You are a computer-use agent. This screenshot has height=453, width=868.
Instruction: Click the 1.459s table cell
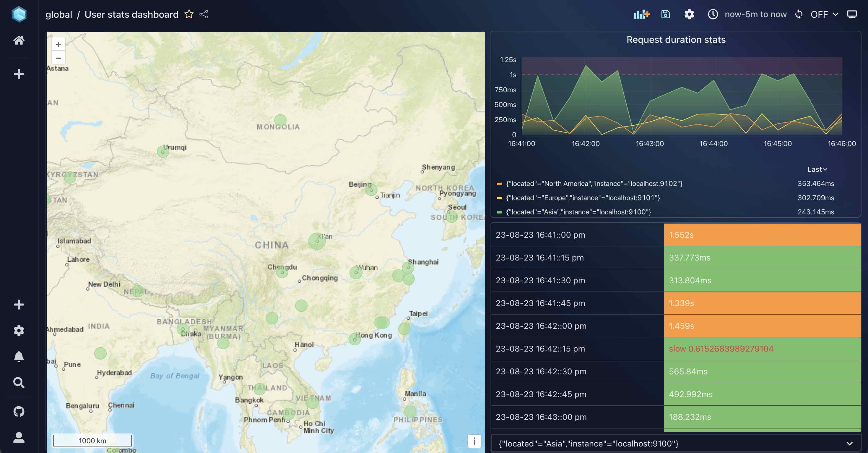coord(762,326)
